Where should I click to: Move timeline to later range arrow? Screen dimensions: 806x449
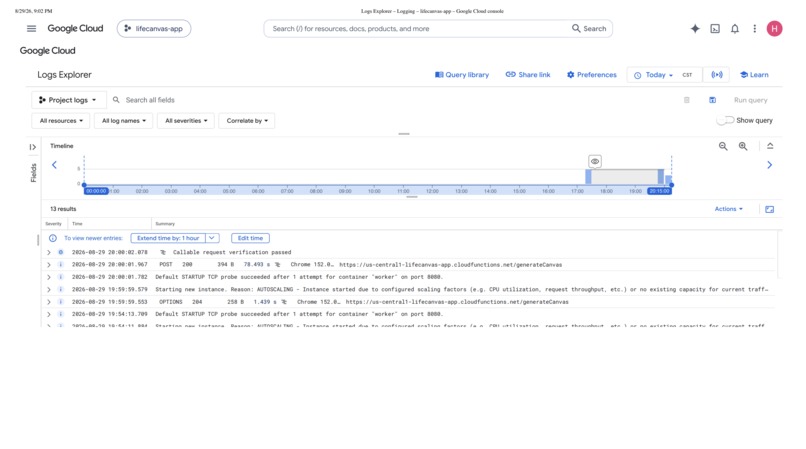click(x=770, y=165)
